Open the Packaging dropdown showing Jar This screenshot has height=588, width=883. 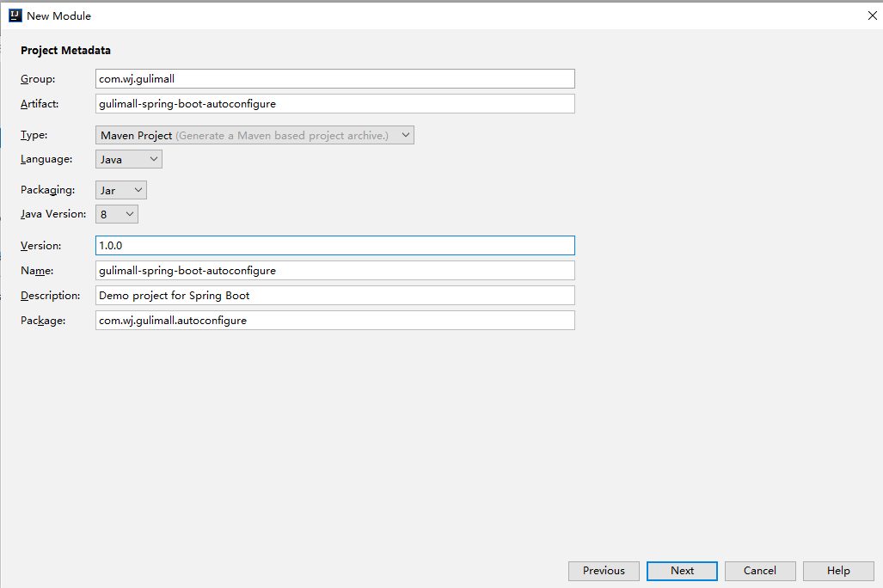[x=121, y=190]
